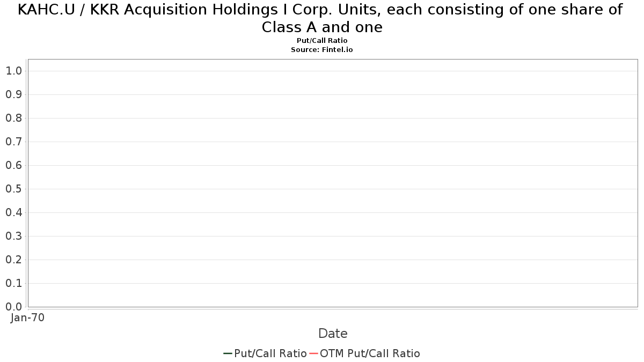Click the Source: Fintel.io label

tap(322, 49)
